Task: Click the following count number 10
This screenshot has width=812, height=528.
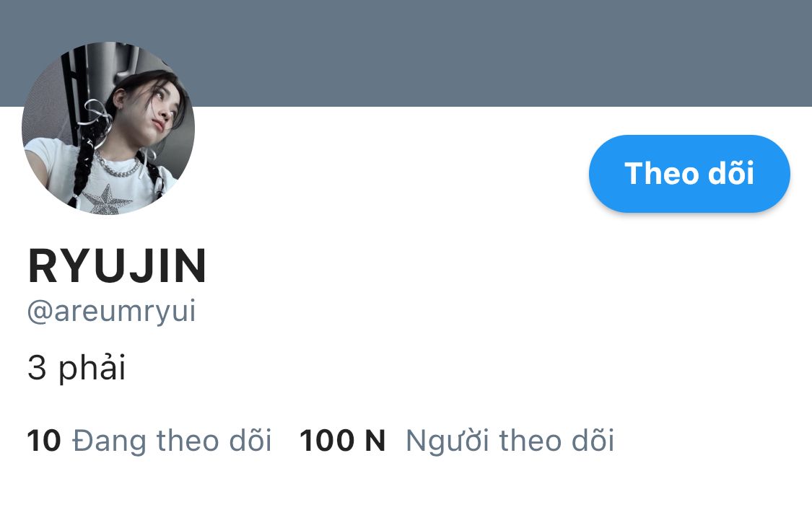Action: 44,441
